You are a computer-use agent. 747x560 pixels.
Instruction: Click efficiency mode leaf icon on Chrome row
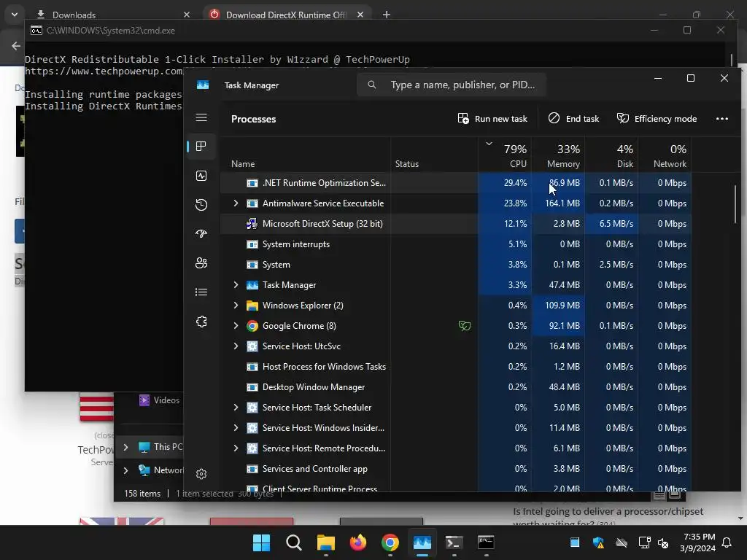(465, 326)
